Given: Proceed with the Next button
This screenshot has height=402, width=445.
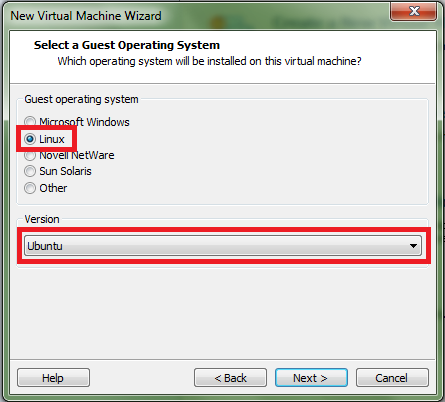Looking at the screenshot, I should coord(311,378).
